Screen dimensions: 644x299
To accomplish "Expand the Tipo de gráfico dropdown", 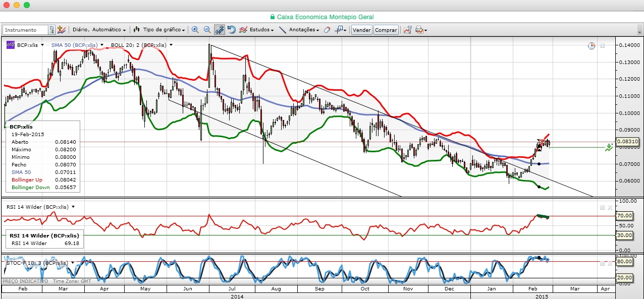I will click(159, 30).
